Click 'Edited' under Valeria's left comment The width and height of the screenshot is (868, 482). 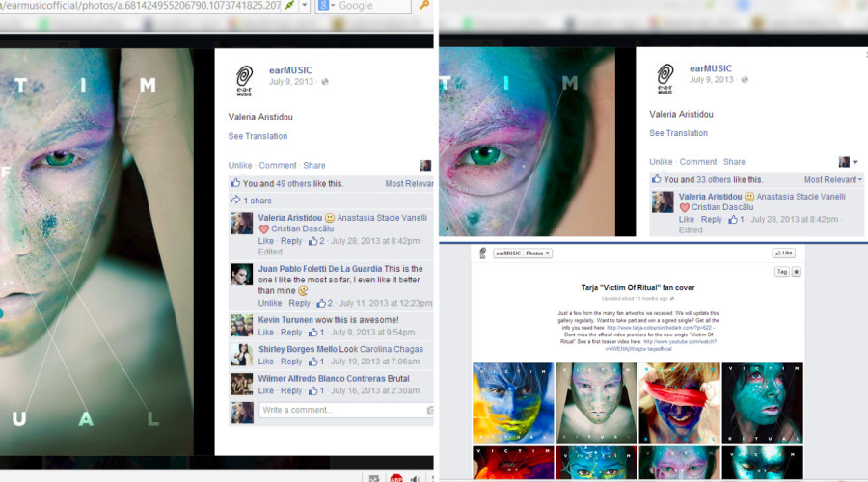click(x=270, y=252)
